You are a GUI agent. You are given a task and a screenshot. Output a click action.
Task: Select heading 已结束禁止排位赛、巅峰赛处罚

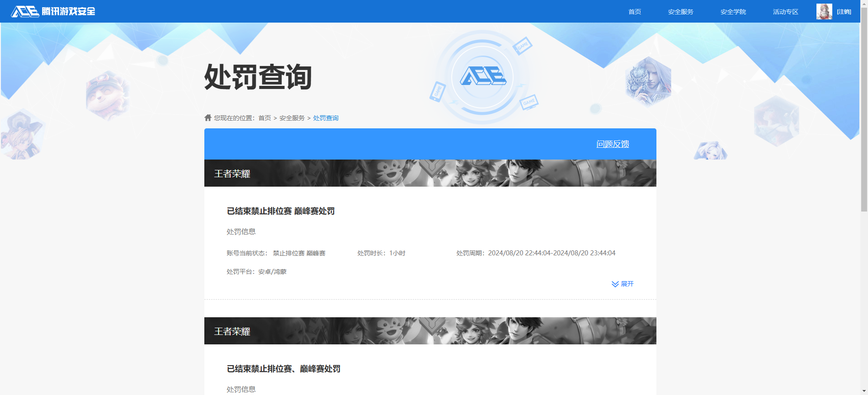[283, 369]
